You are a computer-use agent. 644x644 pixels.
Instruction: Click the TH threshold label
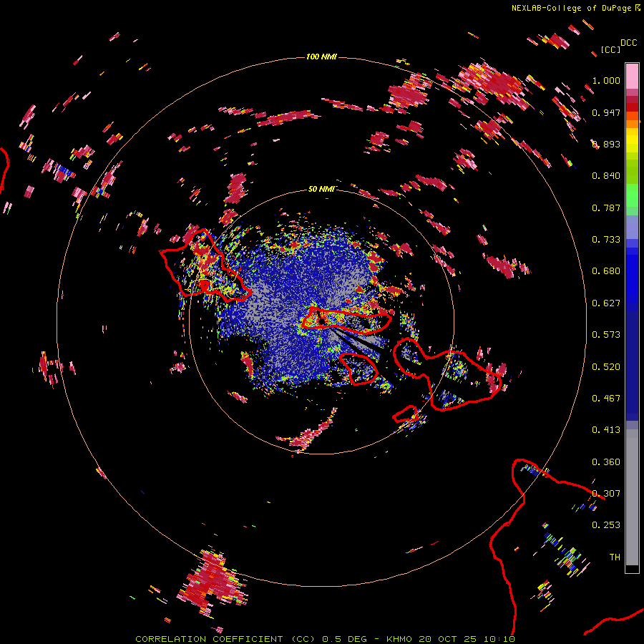(615, 557)
